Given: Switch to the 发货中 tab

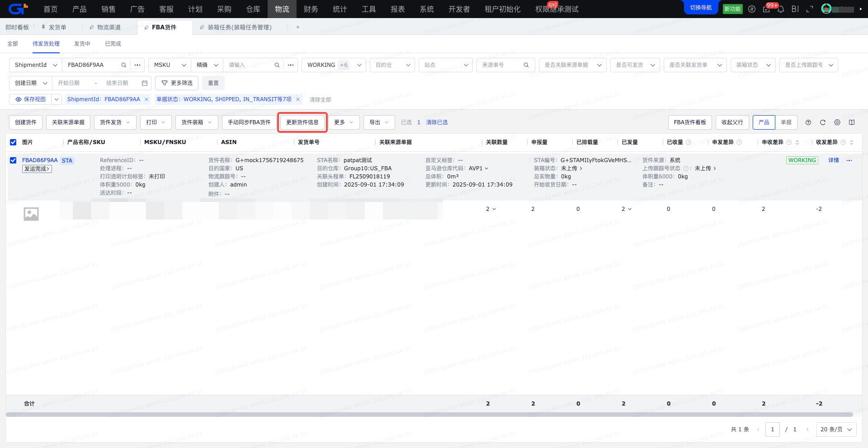Looking at the screenshot, I should tap(82, 44).
